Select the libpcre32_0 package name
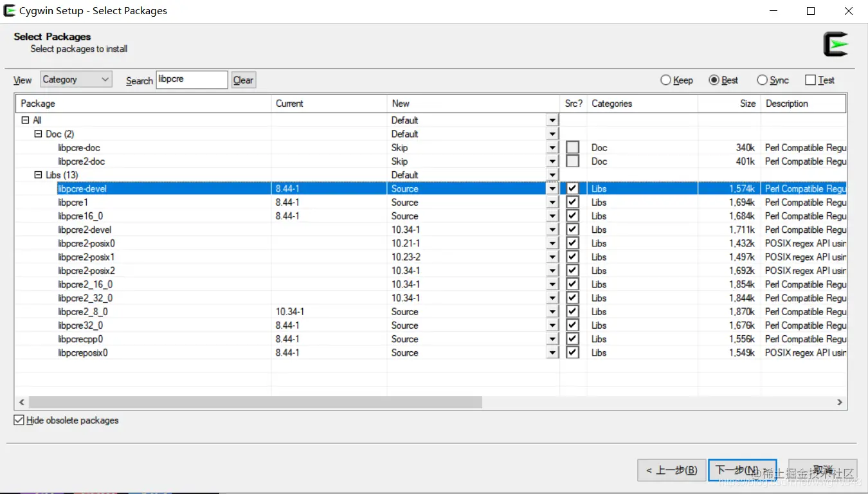The image size is (868, 494). tap(80, 325)
